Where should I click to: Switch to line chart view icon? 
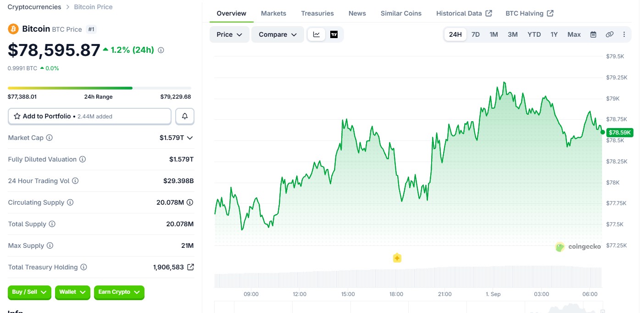(x=316, y=34)
